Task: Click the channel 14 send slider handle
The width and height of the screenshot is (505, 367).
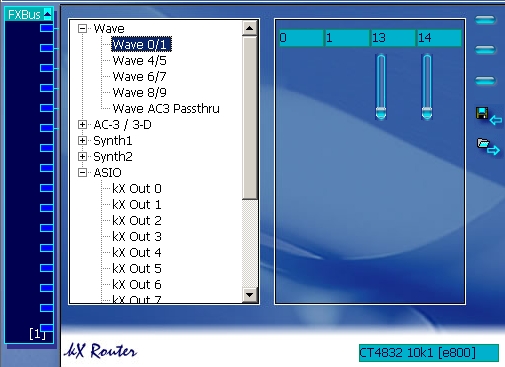Action: pos(427,113)
